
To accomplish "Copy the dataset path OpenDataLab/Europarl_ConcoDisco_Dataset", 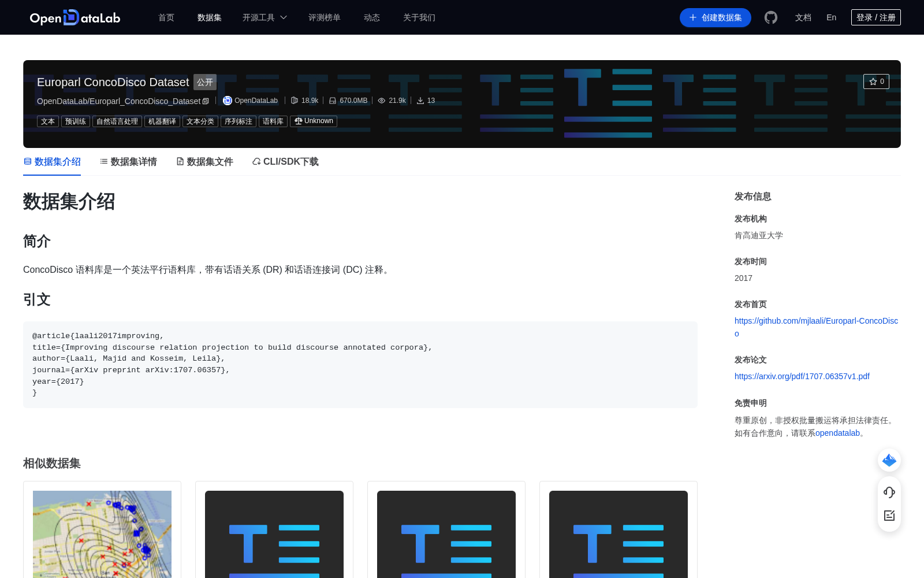I will tap(206, 102).
